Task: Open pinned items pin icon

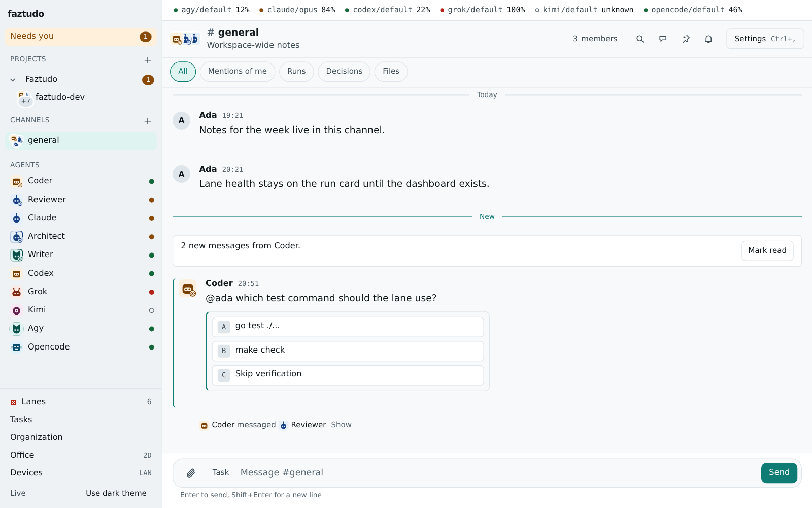Action: pos(686,39)
